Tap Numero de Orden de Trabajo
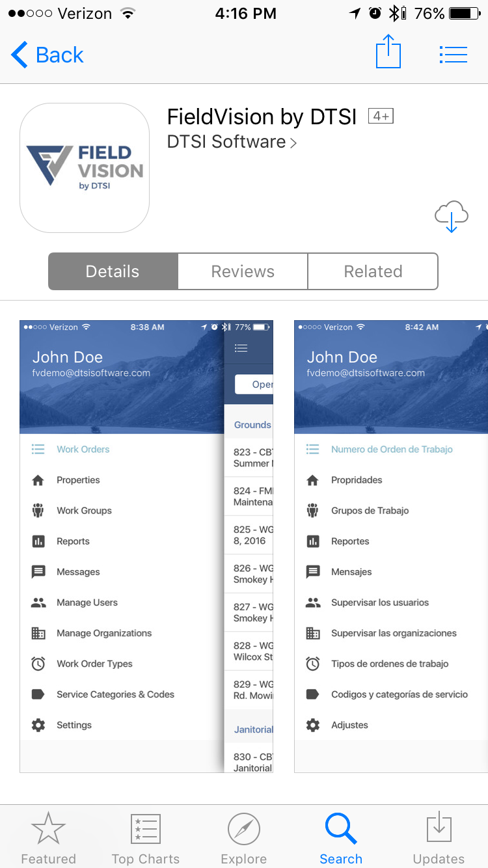488x868 pixels. tap(392, 450)
